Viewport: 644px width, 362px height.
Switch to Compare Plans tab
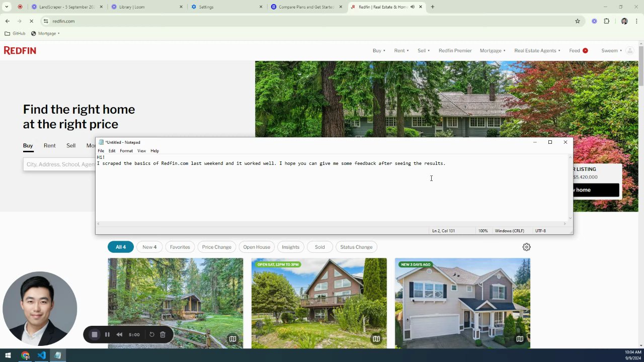(x=306, y=7)
